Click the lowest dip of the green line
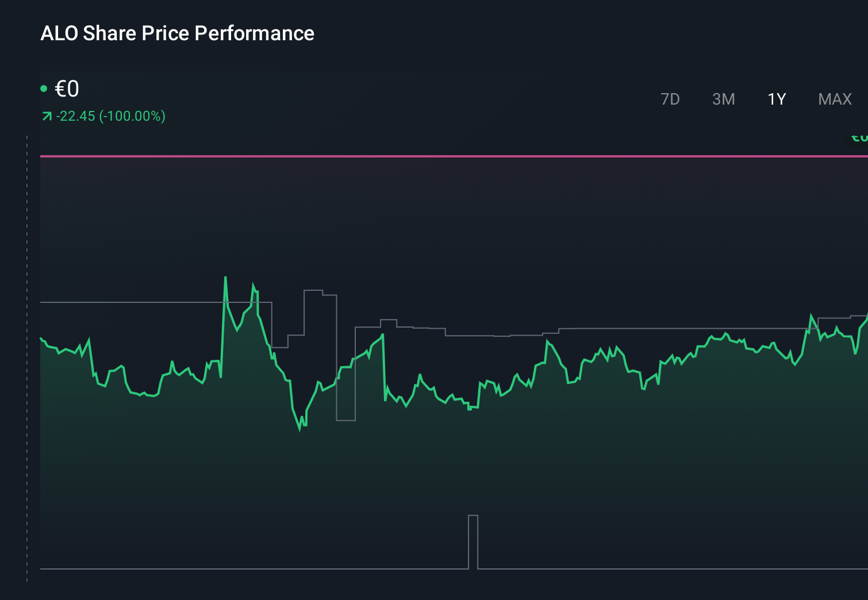 click(x=299, y=430)
